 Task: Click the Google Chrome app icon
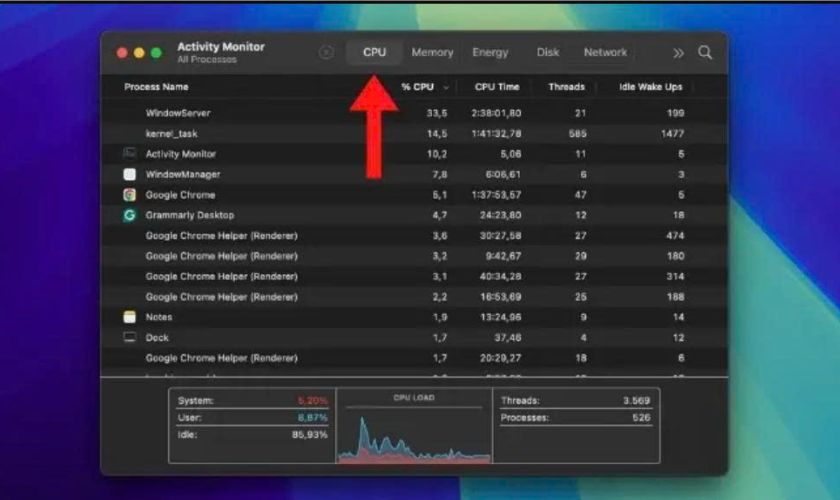point(129,195)
